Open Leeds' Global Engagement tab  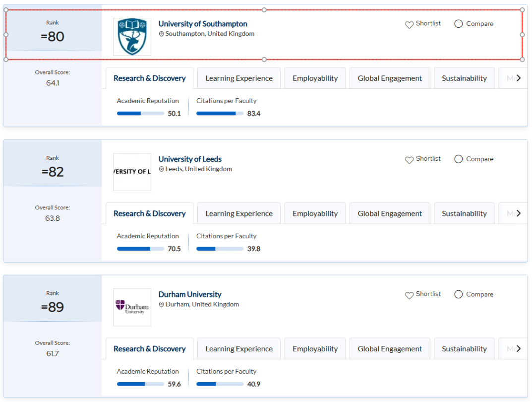tap(390, 213)
